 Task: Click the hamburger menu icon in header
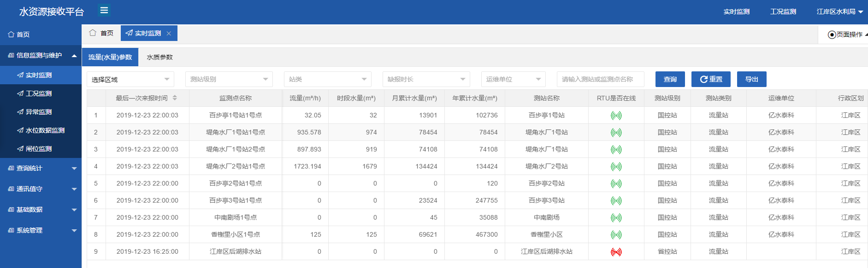(104, 10)
